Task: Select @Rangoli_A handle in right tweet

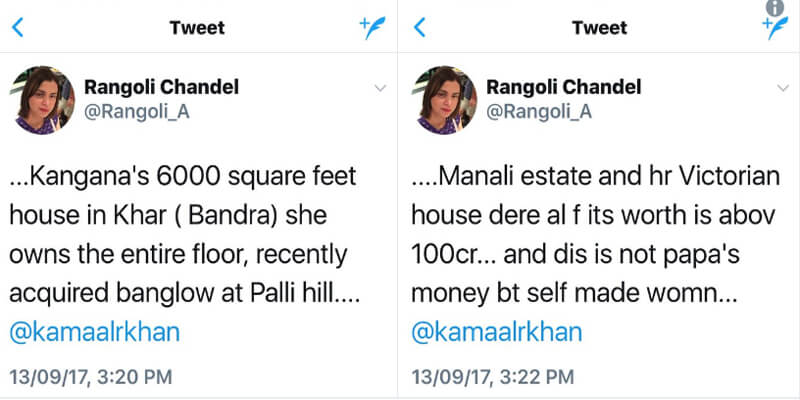Action: [x=539, y=111]
